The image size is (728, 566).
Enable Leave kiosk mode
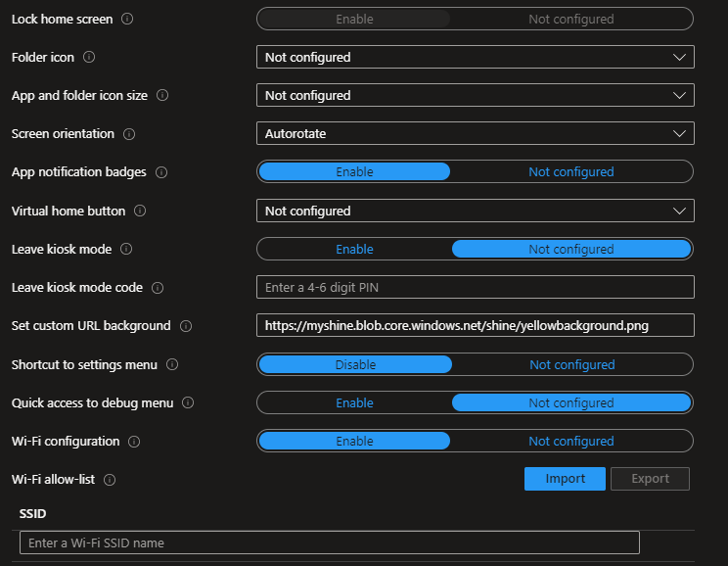click(354, 250)
